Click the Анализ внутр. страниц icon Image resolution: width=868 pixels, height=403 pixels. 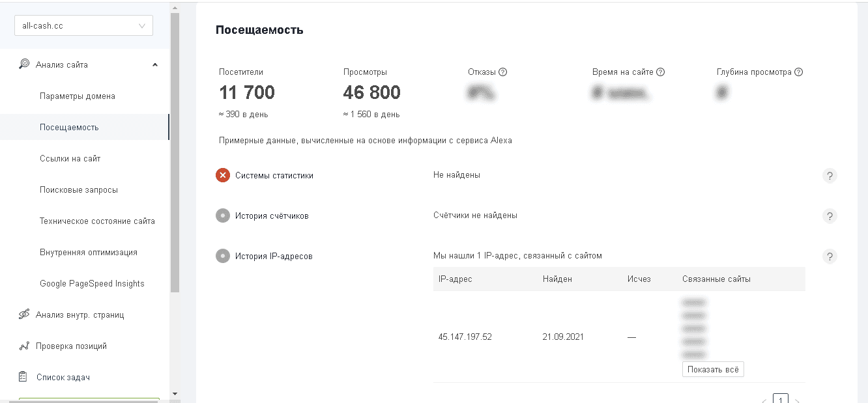24,314
